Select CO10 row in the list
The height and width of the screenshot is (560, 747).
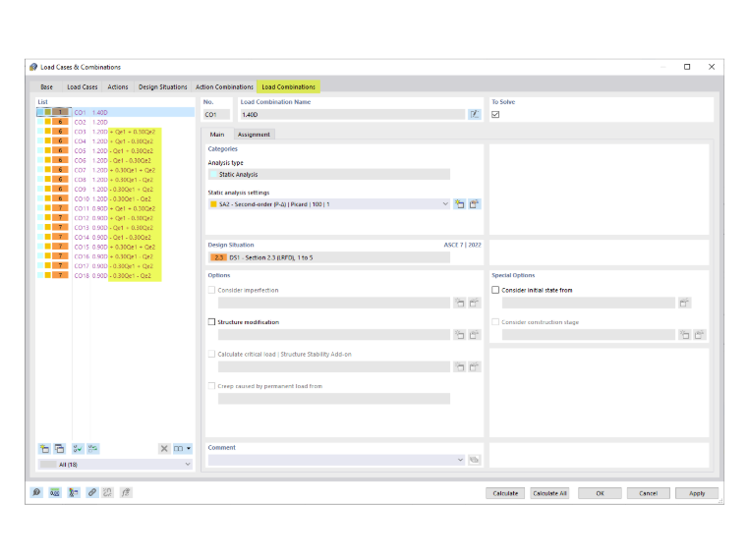pyautogui.click(x=116, y=198)
